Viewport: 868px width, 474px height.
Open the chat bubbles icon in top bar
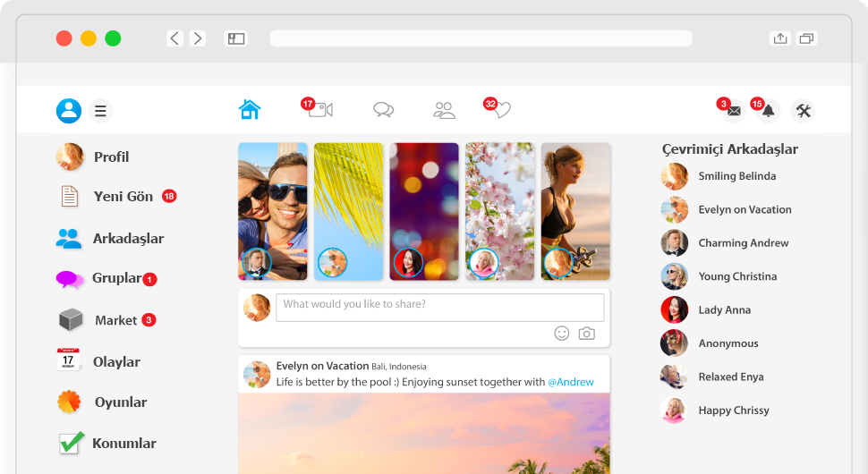(x=383, y=110)
